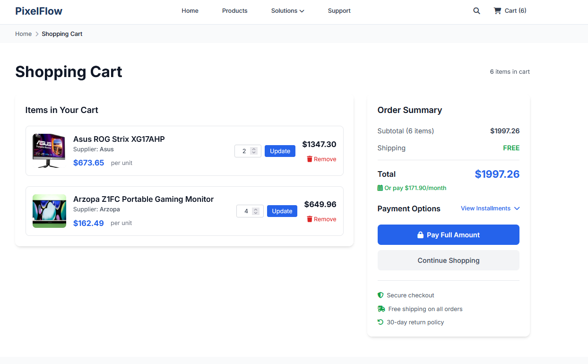Click the $162.49 unit price
The width and height of the screenshot is (588, 364).
pyautogui.click(x=88, y=223)
